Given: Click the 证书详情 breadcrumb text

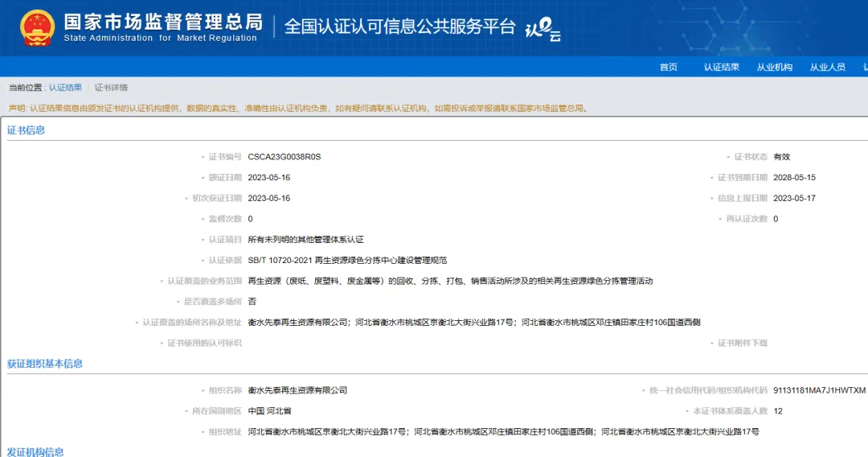Looking at the screenshot, I should pos(111,88).
